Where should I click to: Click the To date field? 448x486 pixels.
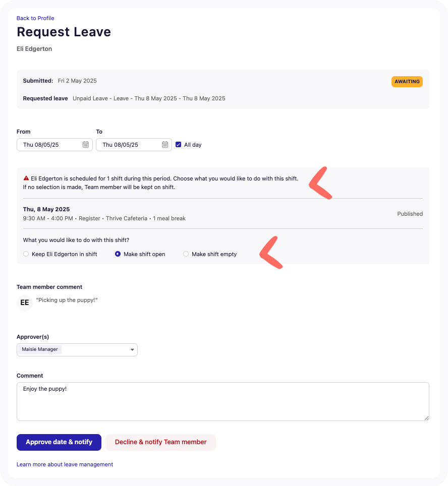134,145
